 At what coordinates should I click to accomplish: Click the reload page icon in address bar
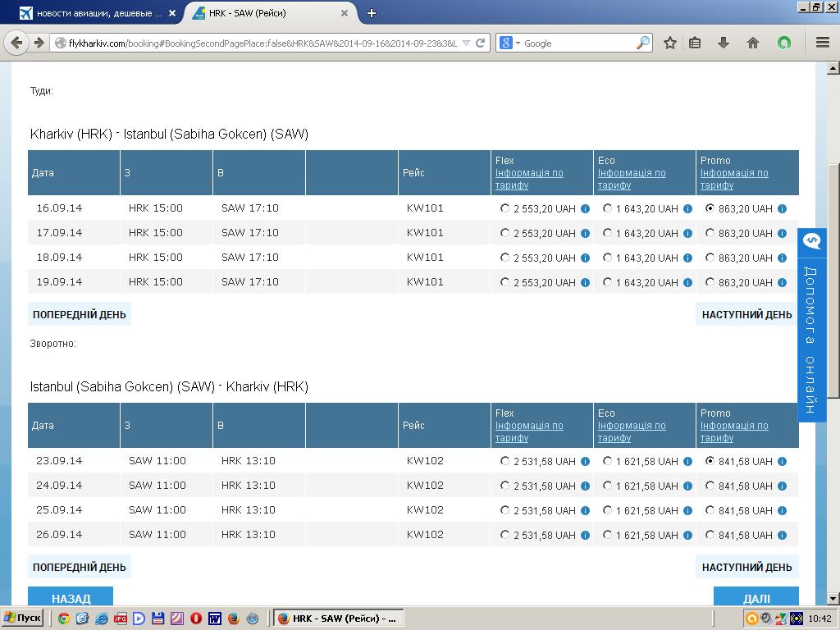coord(481,43)
